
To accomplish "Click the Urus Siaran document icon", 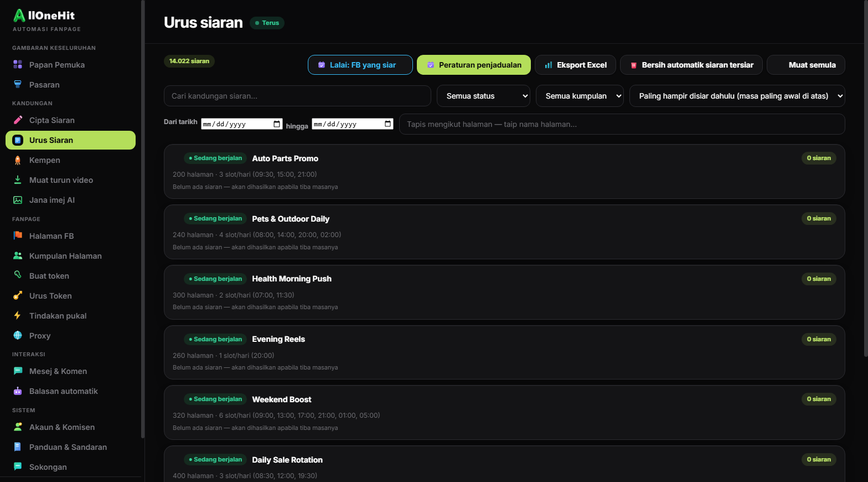I will click(x=18, y=140).
